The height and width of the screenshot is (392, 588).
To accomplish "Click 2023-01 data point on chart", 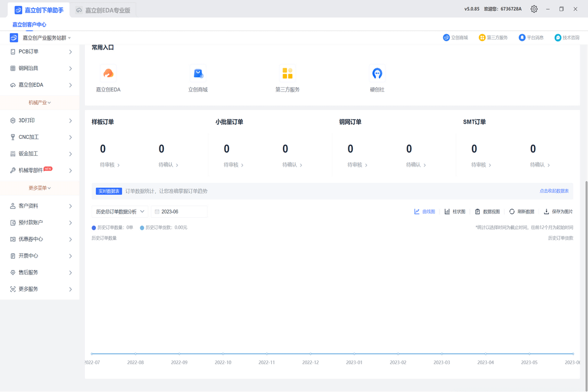I will (x=354, y=354).
